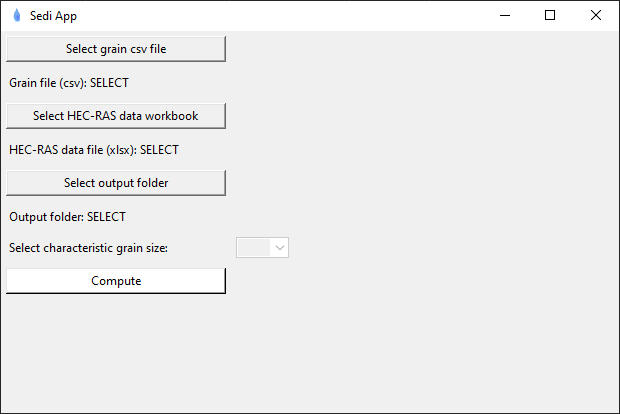Click the 'Sedi App' title text
The height and width of the screenshot is (414, 620).
coord(53,16)
